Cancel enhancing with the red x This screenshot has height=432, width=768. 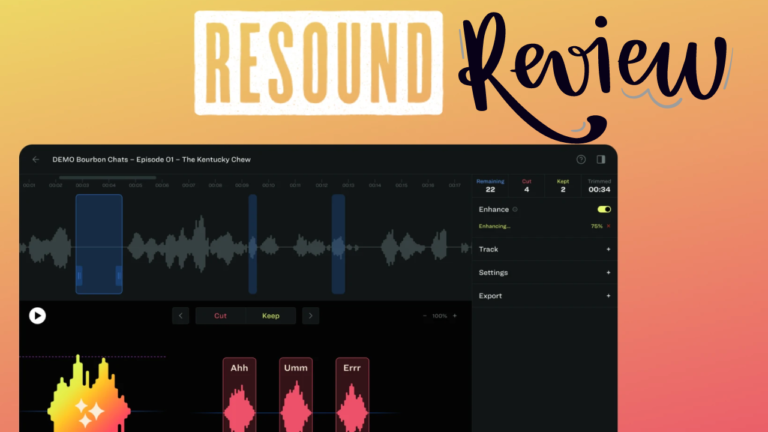(x=608, y=226)
